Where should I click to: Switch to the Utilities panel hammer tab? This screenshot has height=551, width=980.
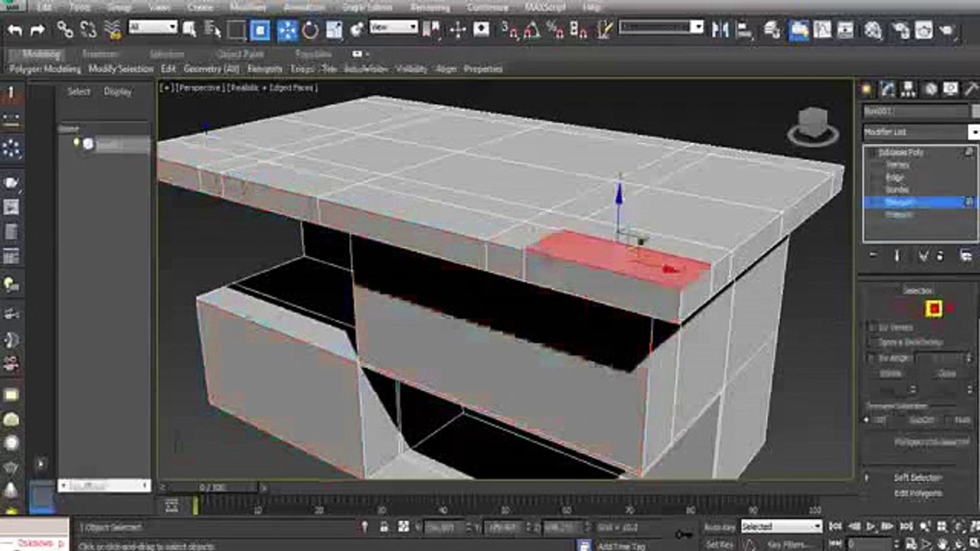pyautogui.click(x=971, y=89)
